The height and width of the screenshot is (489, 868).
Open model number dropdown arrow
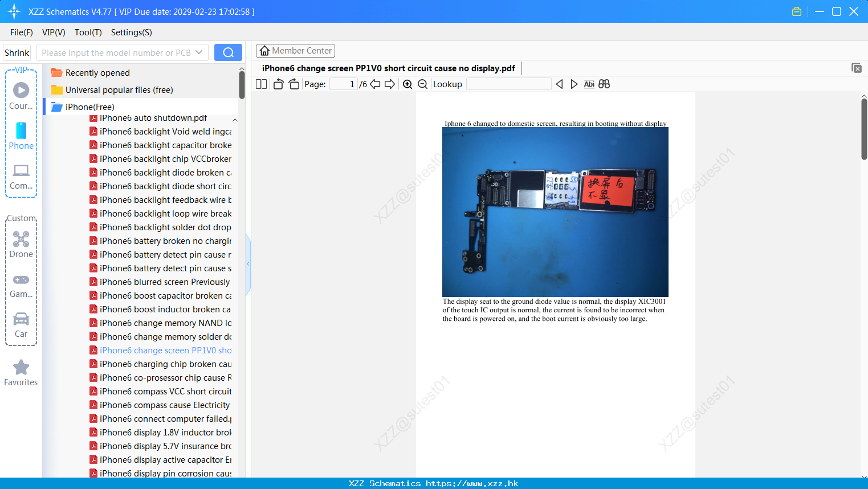click(x=199, y=52)
